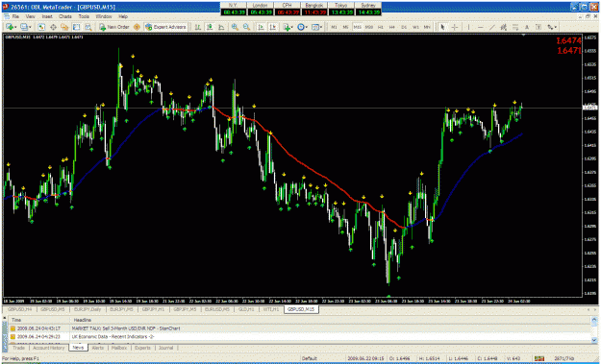
Task: Select the M30 timeframe button
Action: (368, 27)
